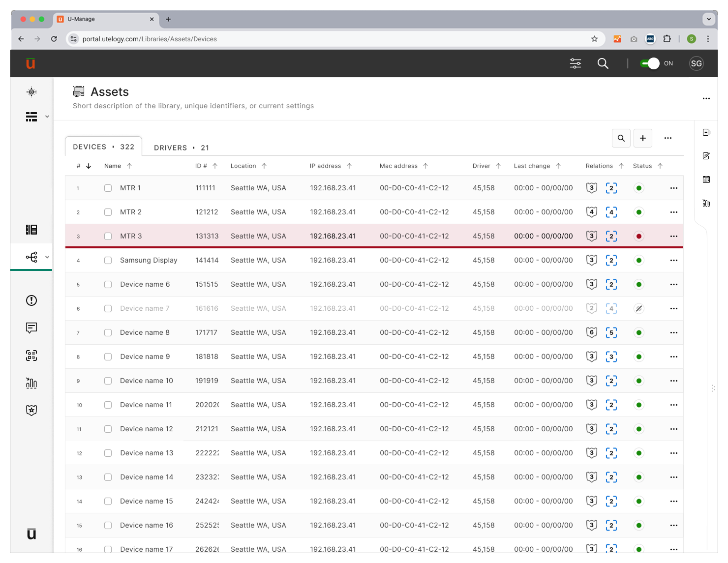Viewport: 728px width, 563px height.
Task: Select the MTR 1 checkbox
Action: point(108,188)
